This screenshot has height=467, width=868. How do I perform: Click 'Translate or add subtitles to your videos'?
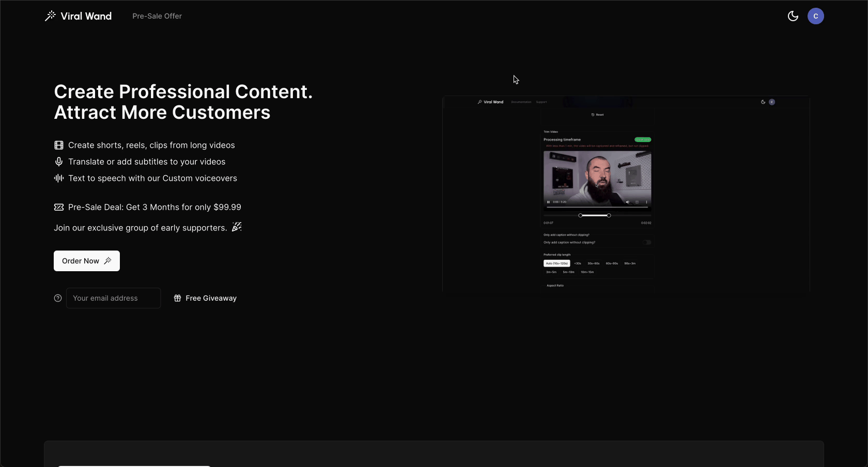tap(147, 162)
